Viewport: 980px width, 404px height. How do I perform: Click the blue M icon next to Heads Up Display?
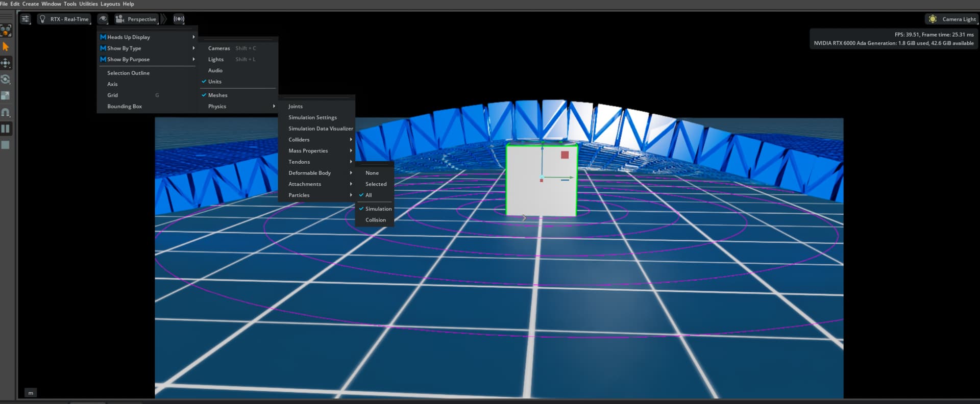click(103, 37)
